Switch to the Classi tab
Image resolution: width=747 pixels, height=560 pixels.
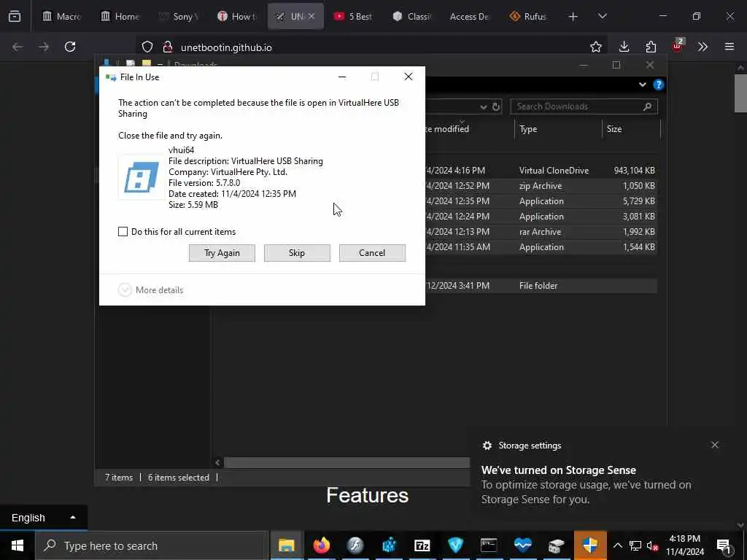pos(411,16)
